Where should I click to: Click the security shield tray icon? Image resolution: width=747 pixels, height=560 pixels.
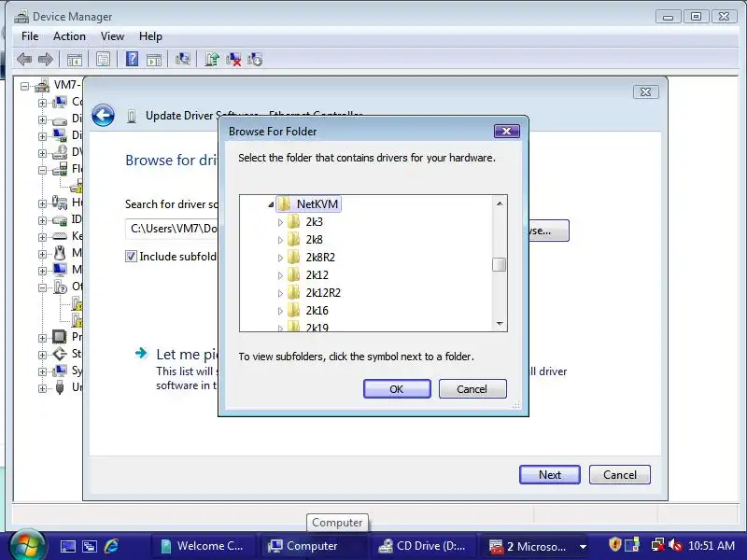[x=615, y=544]
